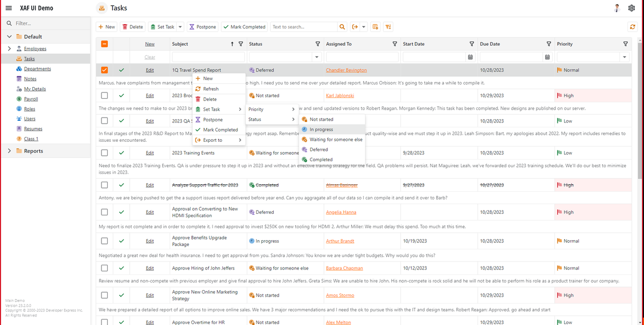Click the Export To toolbar icon

tap(355, 27)
